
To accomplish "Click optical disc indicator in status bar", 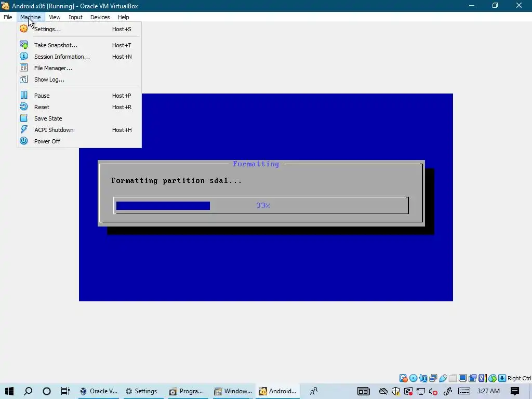I will point(413,378).
